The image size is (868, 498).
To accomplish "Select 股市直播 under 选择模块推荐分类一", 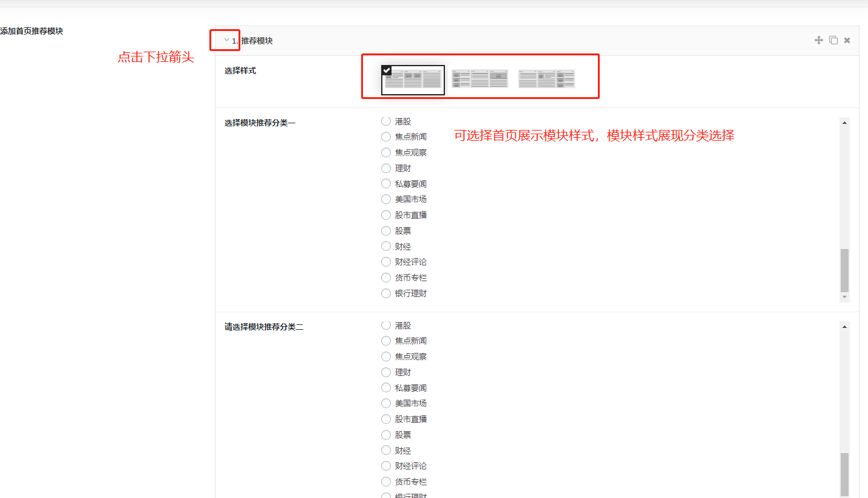I will click(386, 215).
